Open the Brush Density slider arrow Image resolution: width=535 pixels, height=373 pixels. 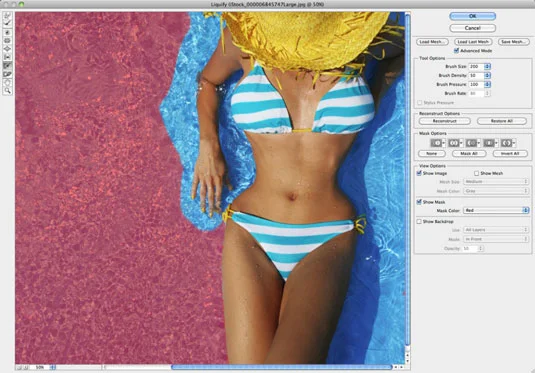click(488, 75)
